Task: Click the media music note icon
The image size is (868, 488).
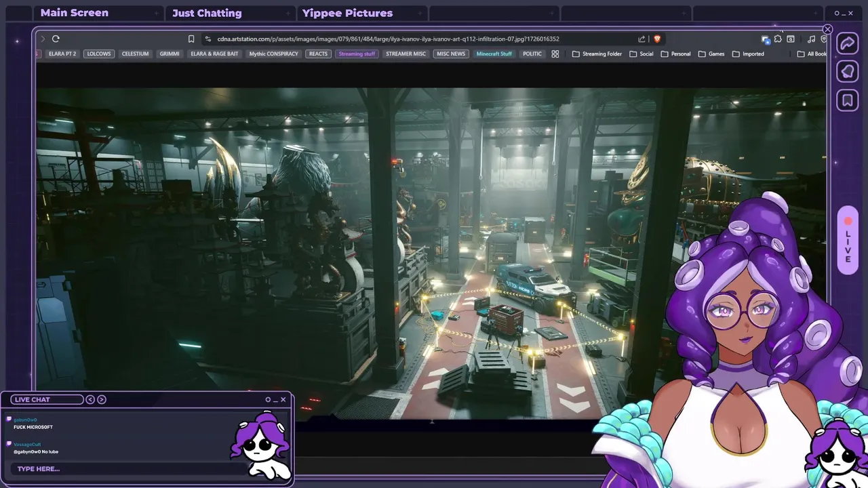Action: [x=812, y=39]
